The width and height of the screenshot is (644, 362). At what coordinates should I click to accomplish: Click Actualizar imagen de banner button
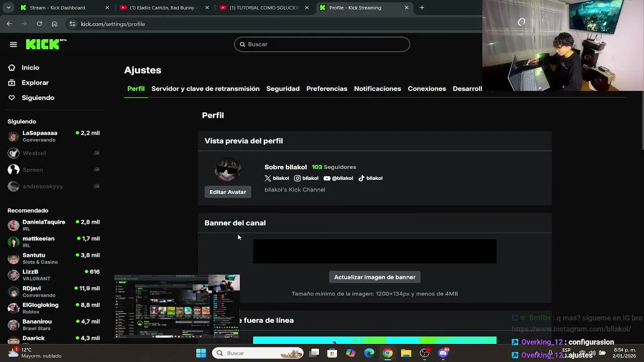375,277
